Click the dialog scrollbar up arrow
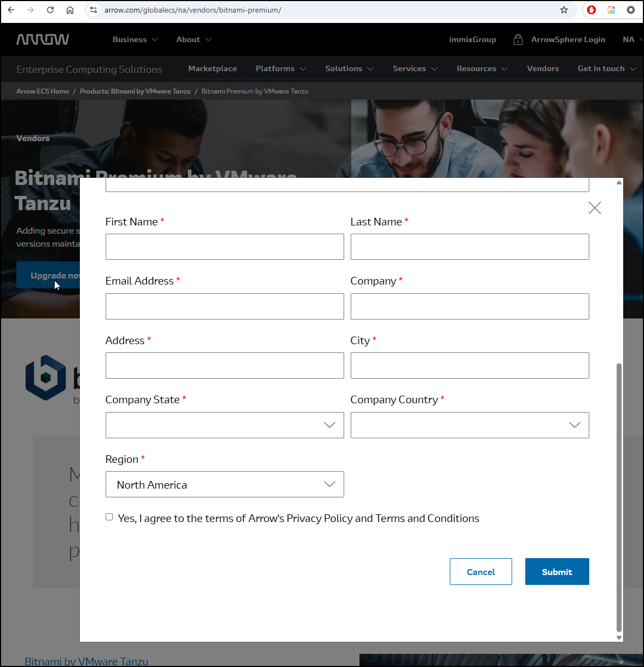This screenshot has width=644, height=667. click(619, 182)
